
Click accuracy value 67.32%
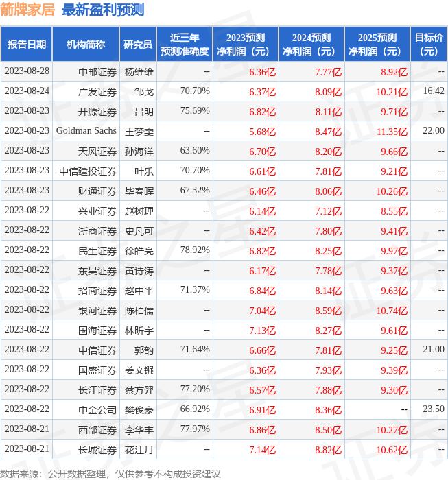point(195,190)
